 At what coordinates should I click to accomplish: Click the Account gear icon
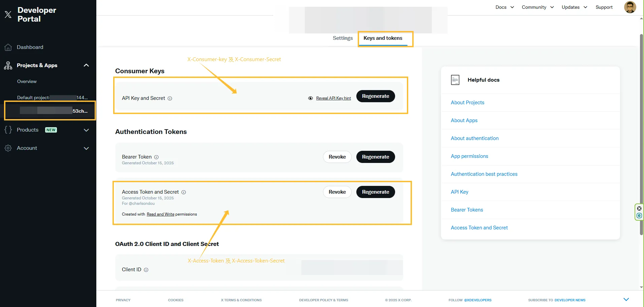8,148
